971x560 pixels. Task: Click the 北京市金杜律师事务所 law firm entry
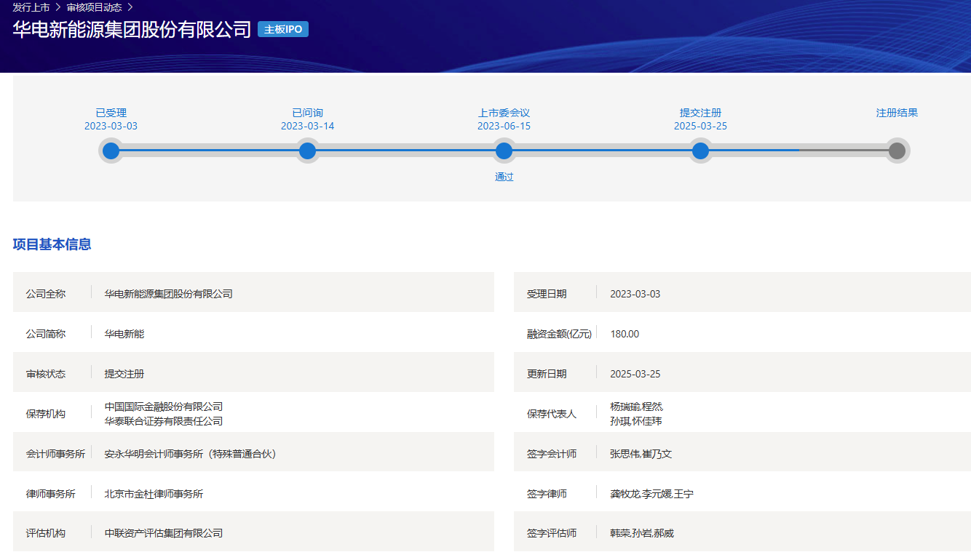coord(154,494)
